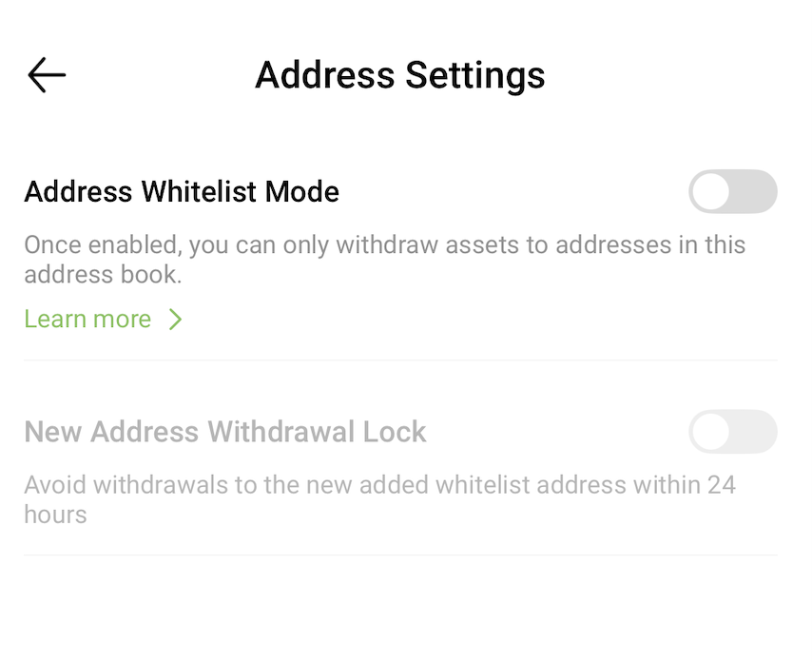Go back from Address Settings

[47, 75]
